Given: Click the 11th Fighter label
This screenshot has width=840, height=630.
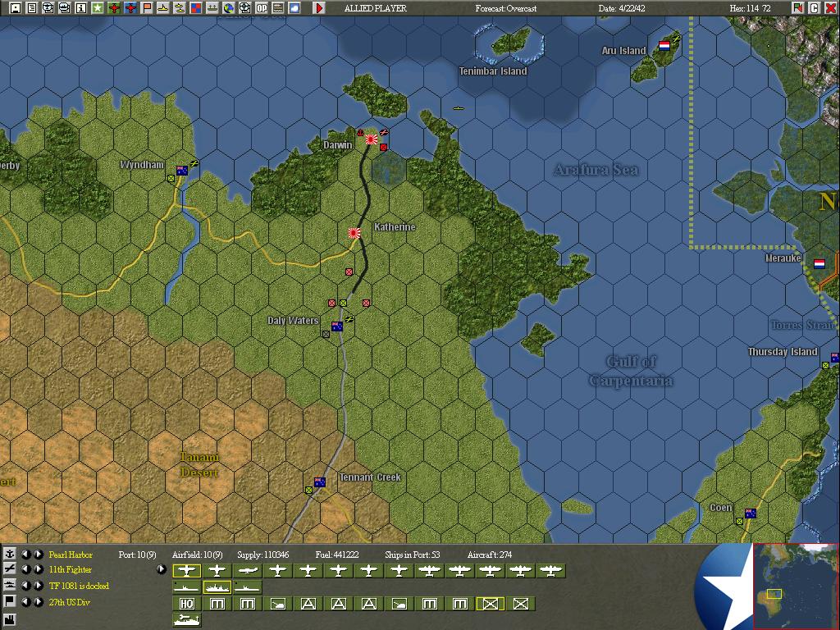Looking at the screenshot, I should (x=71, y=569).
